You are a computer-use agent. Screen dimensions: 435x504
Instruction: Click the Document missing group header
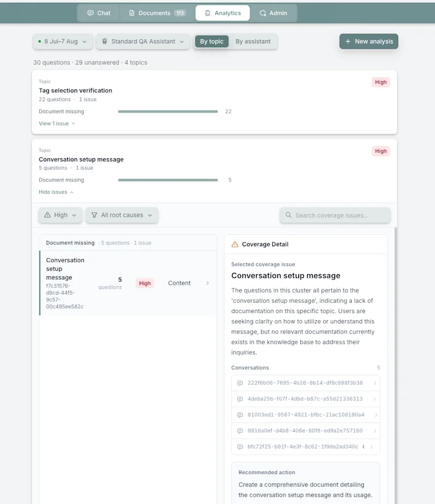tap(128, 243)
